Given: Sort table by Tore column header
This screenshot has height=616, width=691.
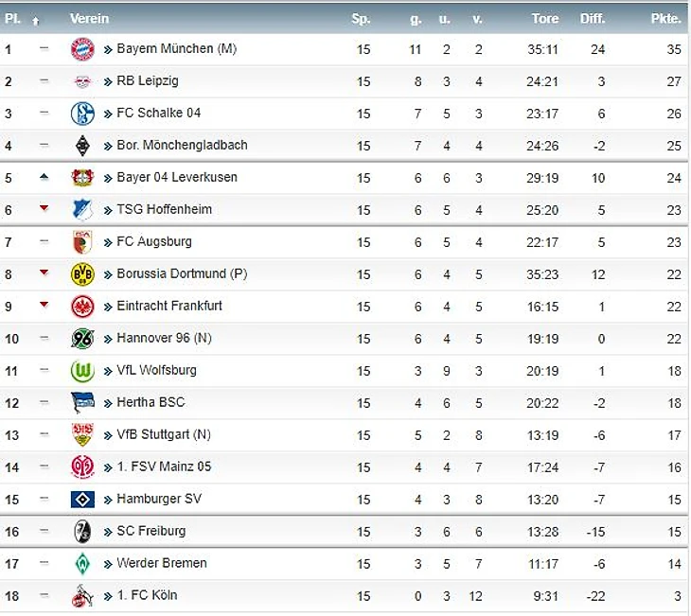Looking at the screenshot, I should tap(545, 18).
